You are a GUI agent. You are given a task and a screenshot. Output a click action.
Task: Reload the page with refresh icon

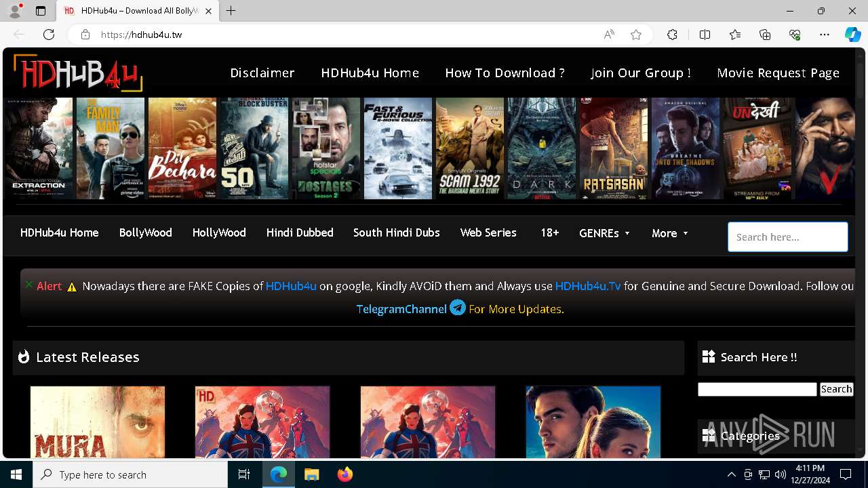point(49,35)
